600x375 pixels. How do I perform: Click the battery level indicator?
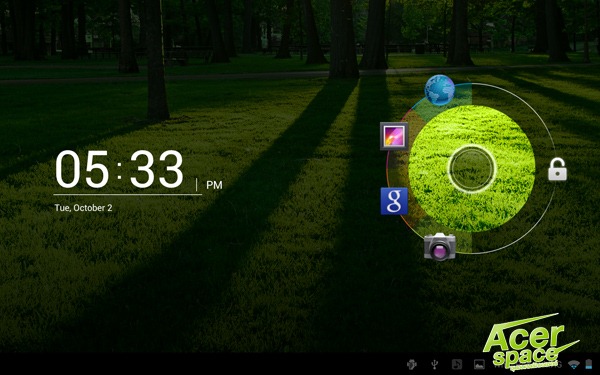pos(589,364)
